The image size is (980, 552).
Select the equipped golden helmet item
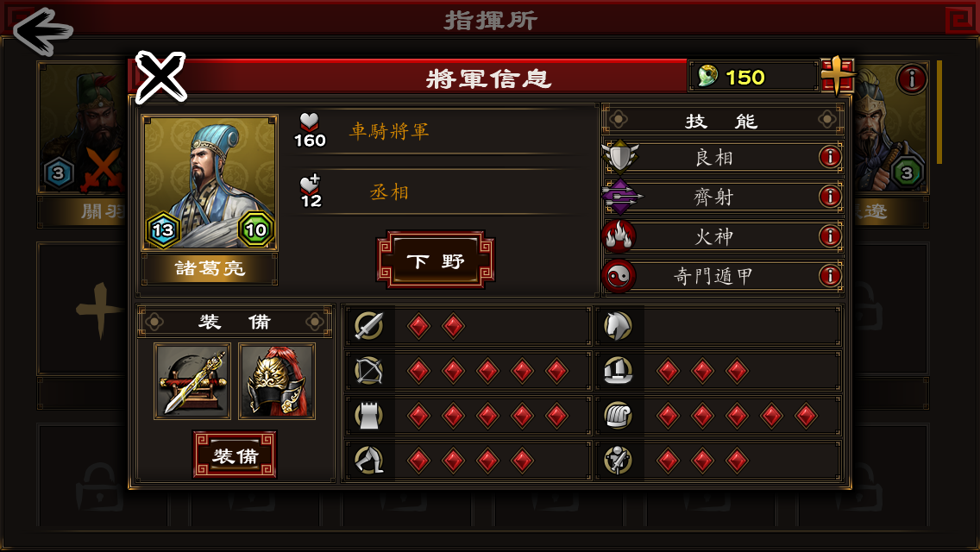click(x=277, y=380)
